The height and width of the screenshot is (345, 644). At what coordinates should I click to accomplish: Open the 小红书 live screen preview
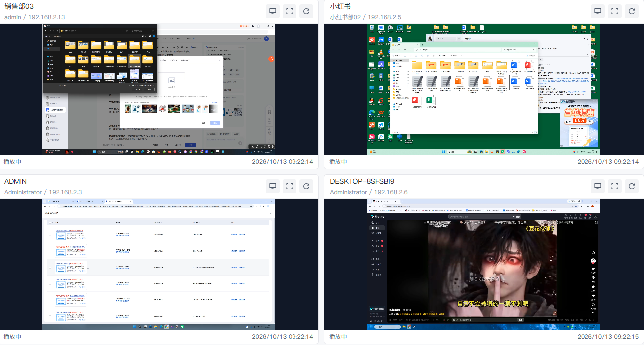click(484, 89)
